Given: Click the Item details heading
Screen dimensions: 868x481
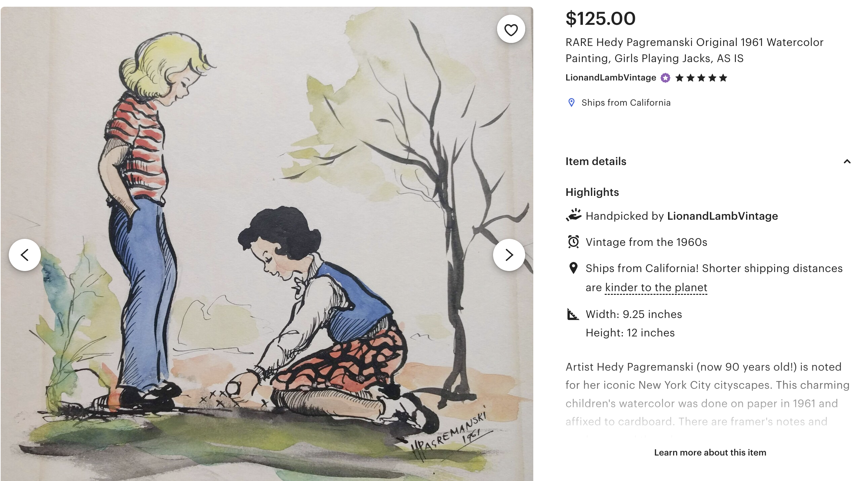Looking at the screenshot, I should [x=596, y=161].
